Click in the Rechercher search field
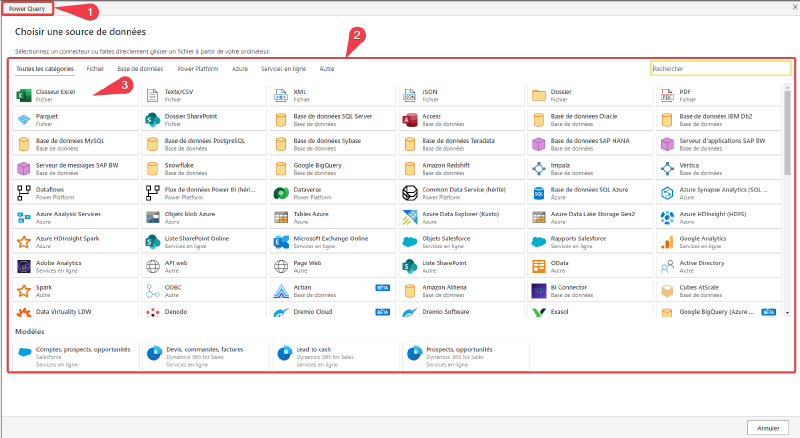Image resolution: width=800 pixels, height=438 pixels. [721, 68]
